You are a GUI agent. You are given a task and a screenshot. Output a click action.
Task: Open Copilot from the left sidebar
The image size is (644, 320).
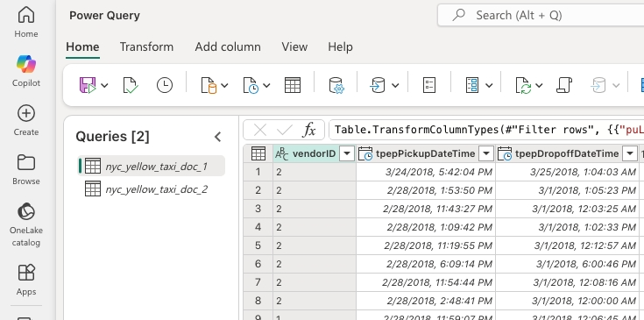(26, 71)
